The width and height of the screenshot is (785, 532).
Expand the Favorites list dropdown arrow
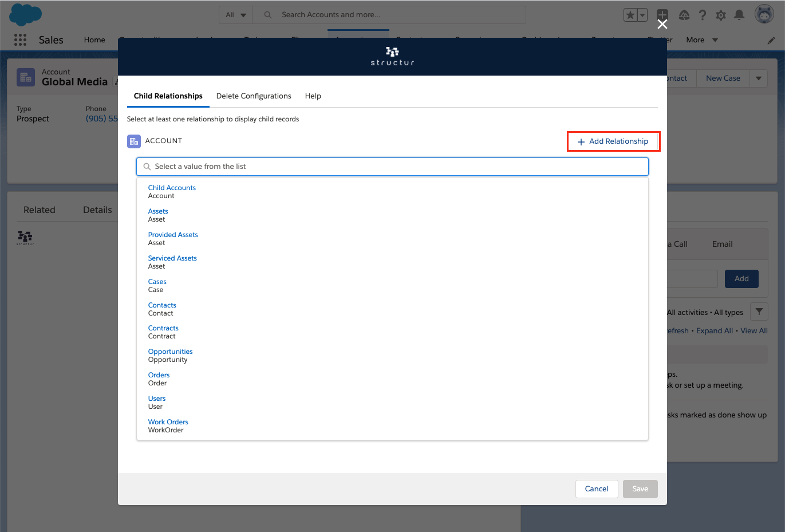(642, 15)
